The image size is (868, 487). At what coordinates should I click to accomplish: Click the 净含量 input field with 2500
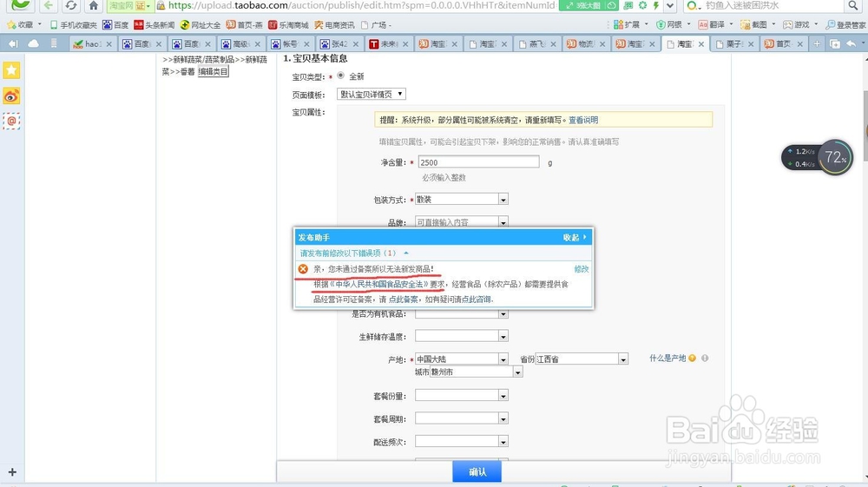click(x=479, y=162)
